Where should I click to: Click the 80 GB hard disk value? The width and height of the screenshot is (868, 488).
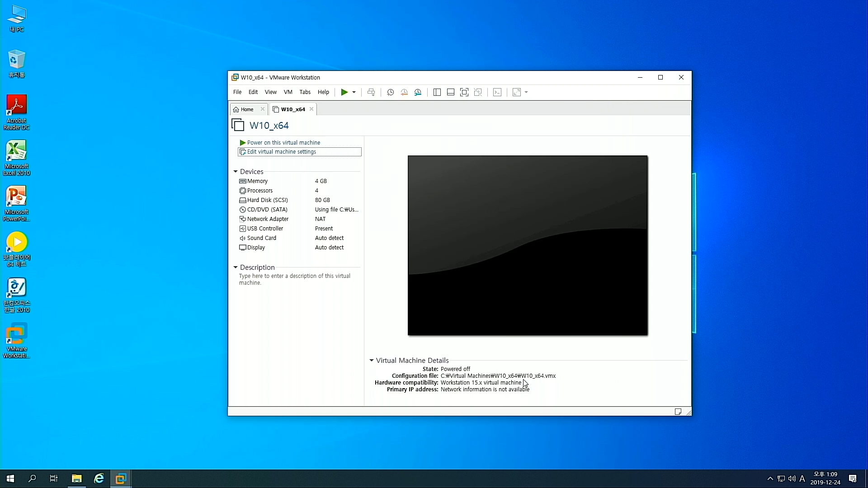322,200
